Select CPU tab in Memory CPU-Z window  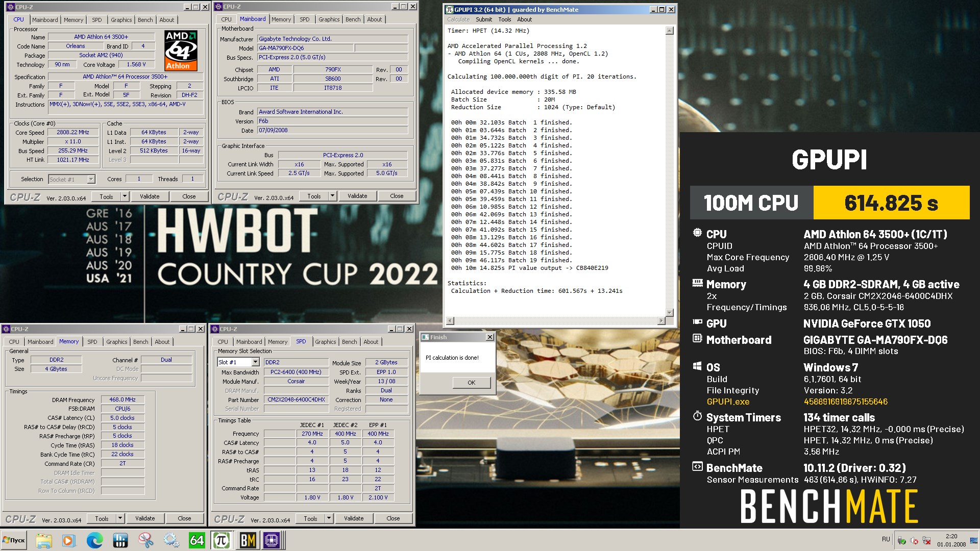[x=14, y=342]
